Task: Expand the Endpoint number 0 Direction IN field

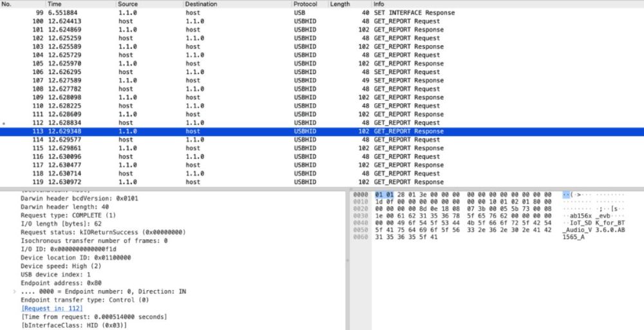Action: coord(14,291)
